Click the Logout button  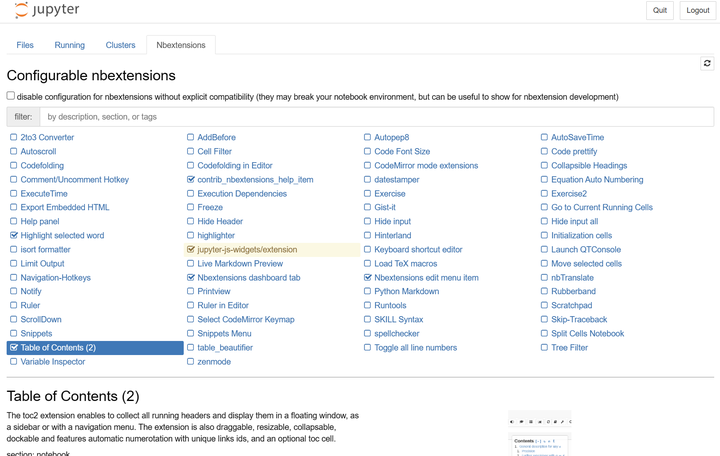(x=697, y=10)
